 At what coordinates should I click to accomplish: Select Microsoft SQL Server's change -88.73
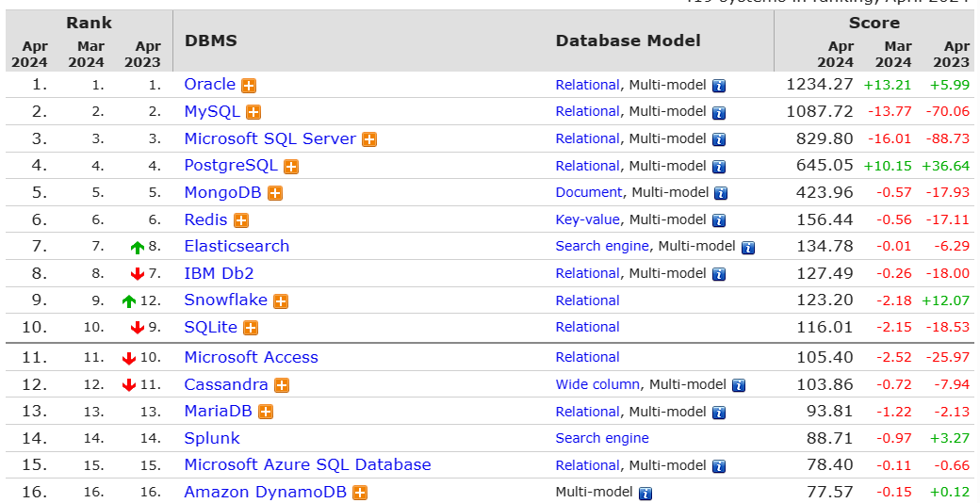pos(948,138)
